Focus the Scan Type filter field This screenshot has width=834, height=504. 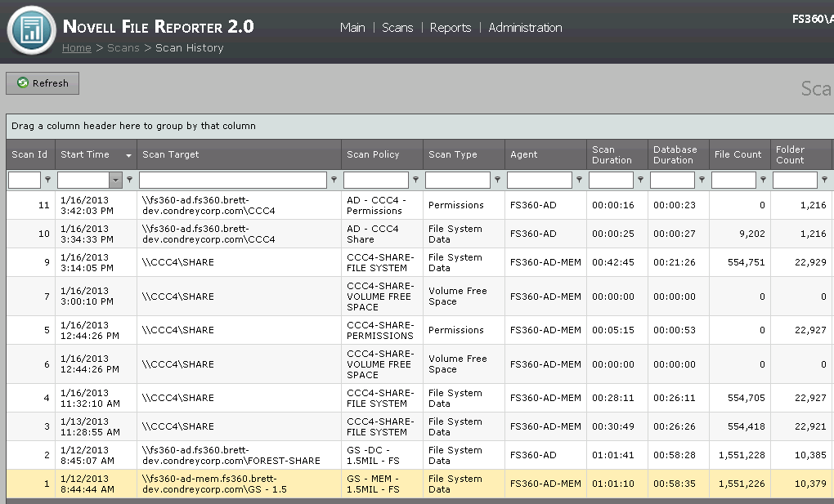(x=457, y=181)
